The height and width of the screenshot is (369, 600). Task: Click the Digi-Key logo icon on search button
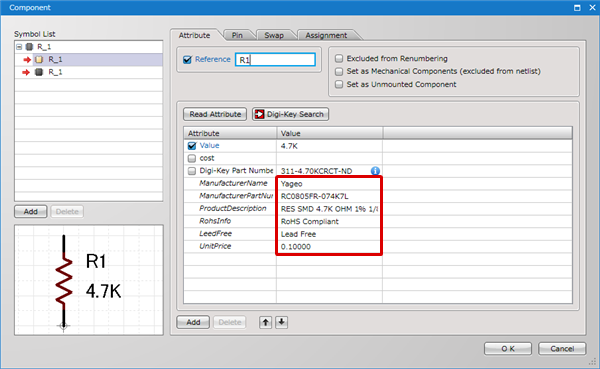[x=259, y=114]
